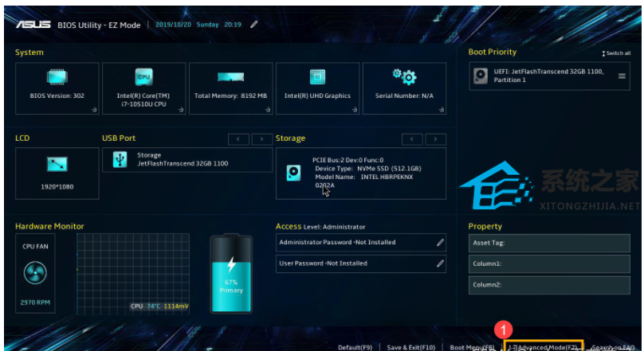Click JetFlashTranscend 32GB 1100 USB entry text
644x351 pixels.
point(183,164)
